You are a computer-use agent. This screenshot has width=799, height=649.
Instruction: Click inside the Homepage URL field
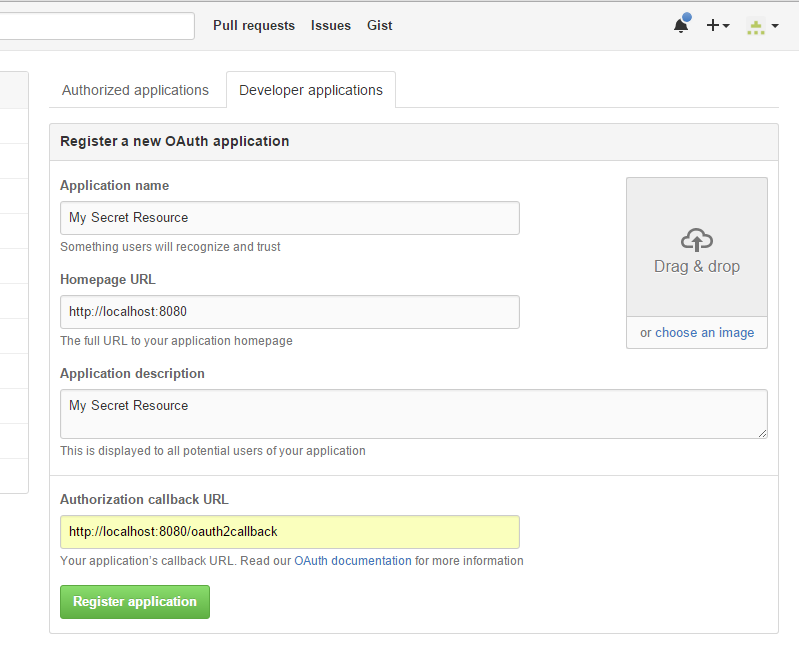(289, 312)
